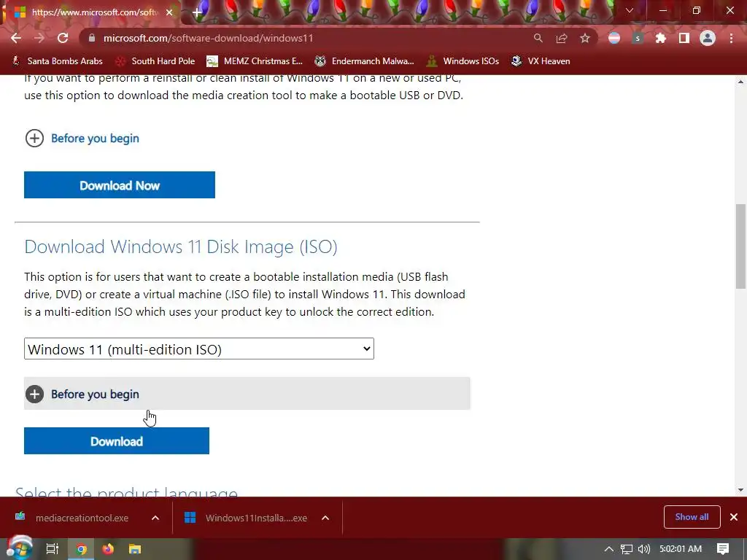
Task: Expand the first Before you begin section
Action: (x=82, y=138)
